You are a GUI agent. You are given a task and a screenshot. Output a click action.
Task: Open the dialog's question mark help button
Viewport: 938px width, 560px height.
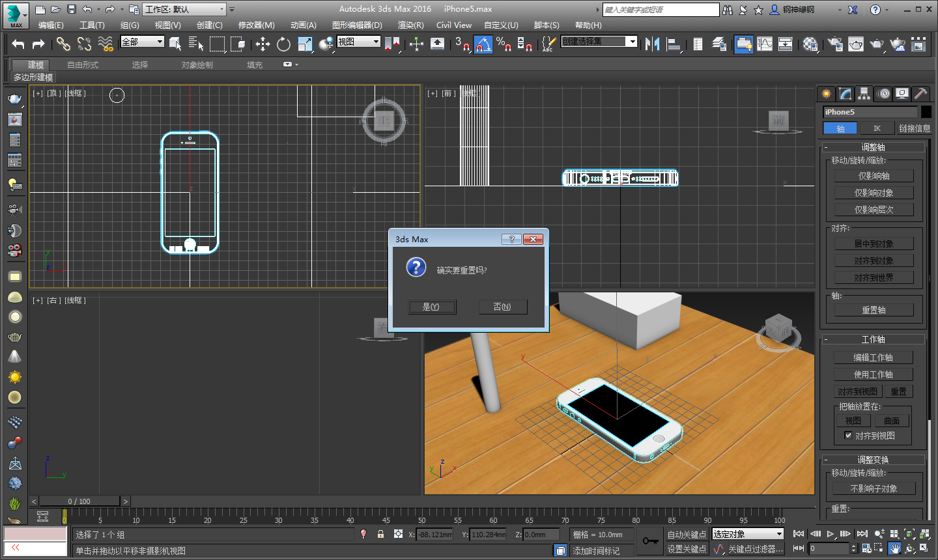pyautogui.click(x=511, y=239)
